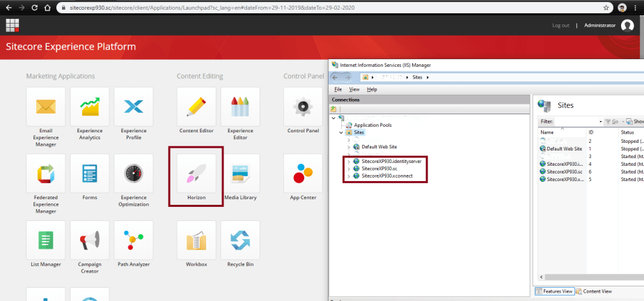The width and height of the screenshot is (644, 301).
Task: Launch Experience Editor crayons tile
Action: pos(240,107)
